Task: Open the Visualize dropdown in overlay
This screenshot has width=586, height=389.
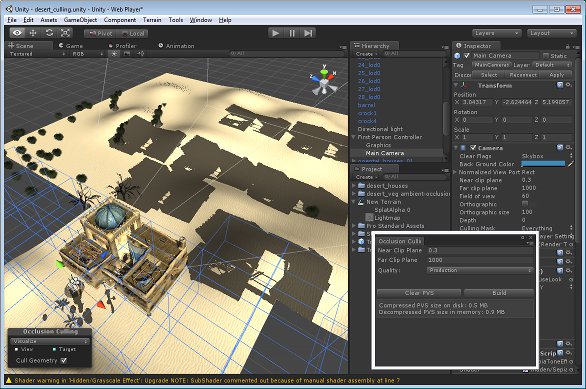Action: pos(50,341)
